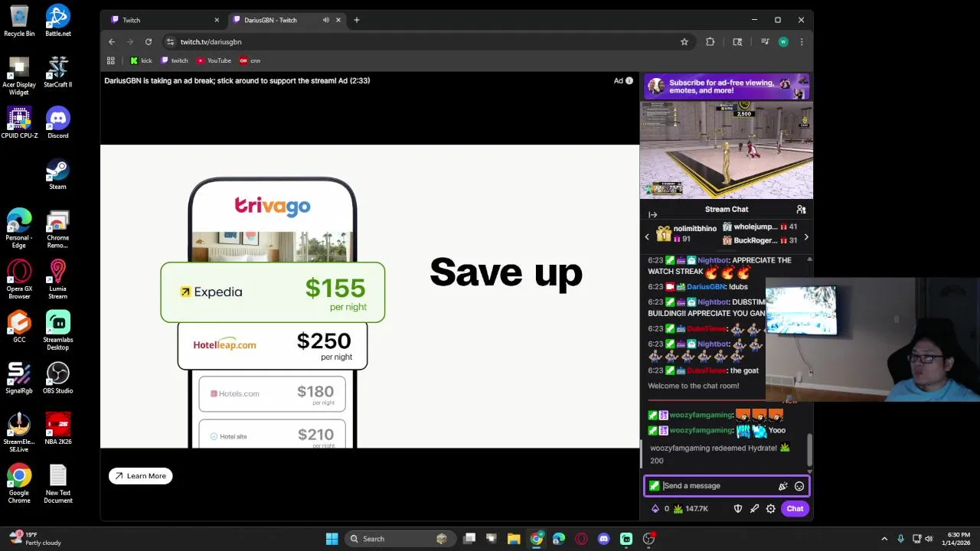Open the twitch bookmark
Image resolution: width=980 pixels, height=551 pixels.
point(175,60)
